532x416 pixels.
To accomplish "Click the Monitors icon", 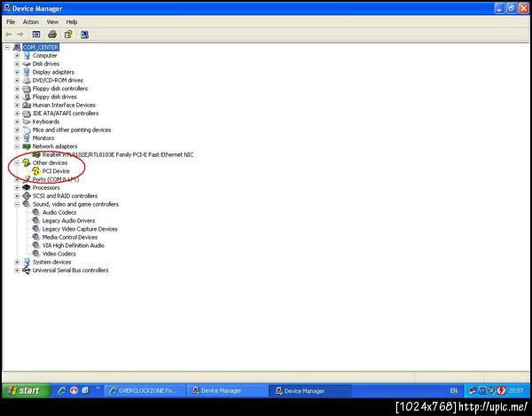I will [27, 138].
